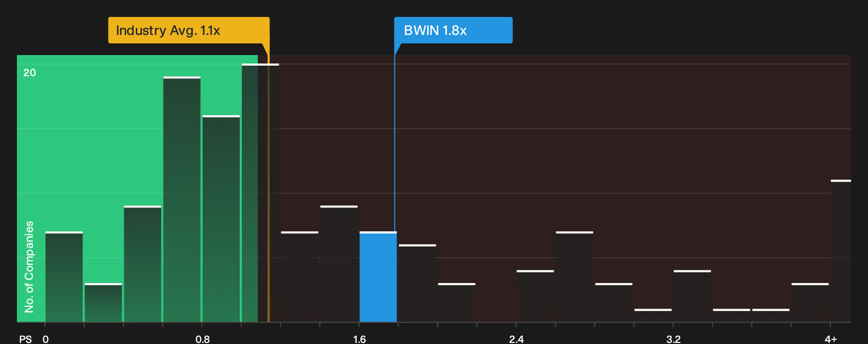Click the rightmost bar above 4+
This screenshot has height=344, width=868.
coord(840,251)
